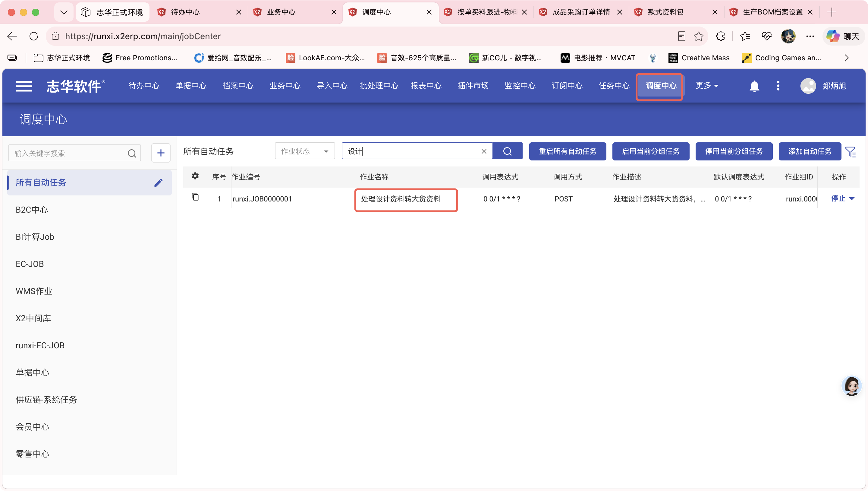Viewport: 868px width, 491px height.
Task: Copy row runxi.JOB0000001 with the copy icon
Action: point(195,197)
